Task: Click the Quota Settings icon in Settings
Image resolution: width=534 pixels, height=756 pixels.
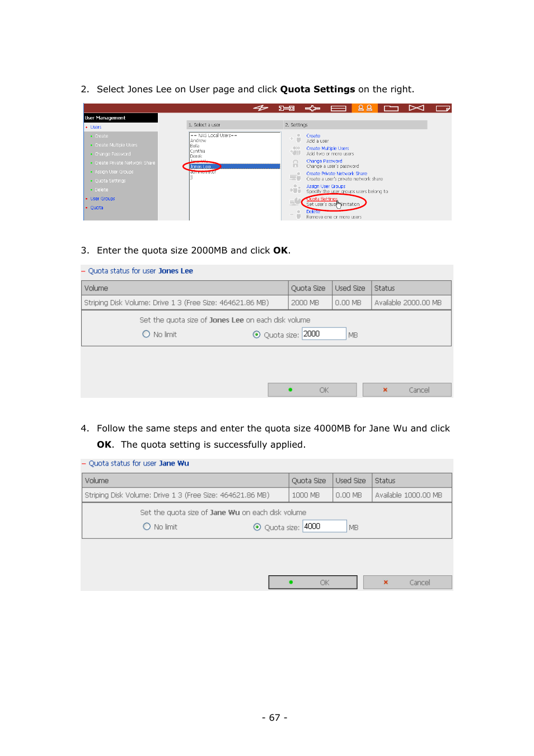Action: (296, 201)
